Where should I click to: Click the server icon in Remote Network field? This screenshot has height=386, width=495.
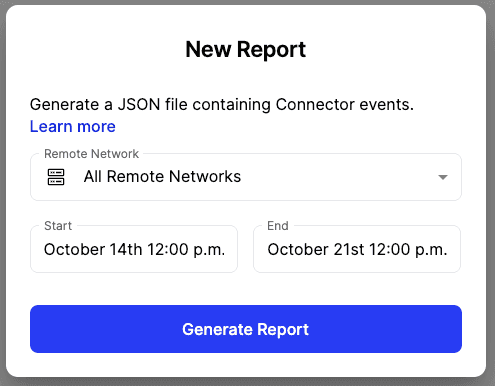[x=56, y=177]
